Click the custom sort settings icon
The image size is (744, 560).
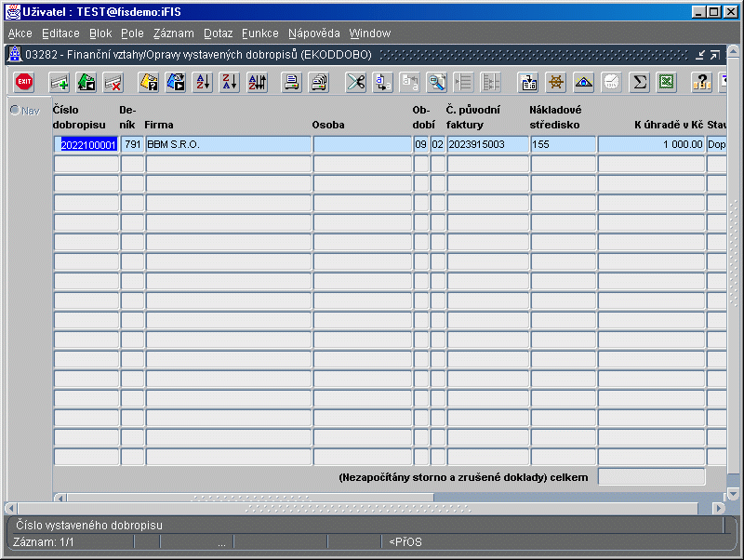pyautogui.click(x=258, y=83)
